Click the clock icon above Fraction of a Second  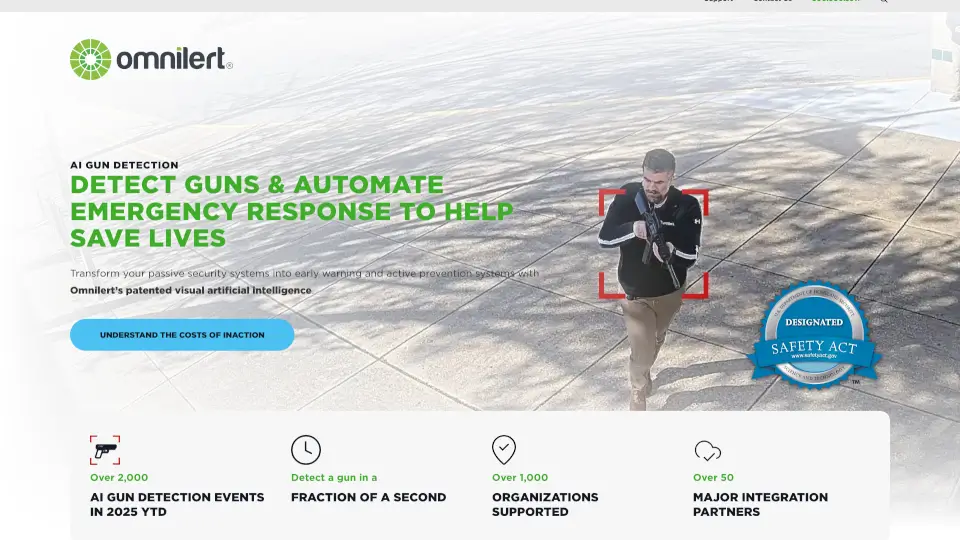click(x=306, y=450)
